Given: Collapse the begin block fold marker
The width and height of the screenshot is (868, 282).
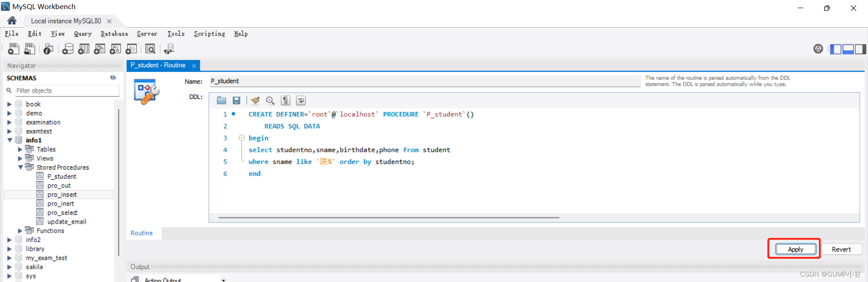Looking at the screenshot, I should coord(241,138).
